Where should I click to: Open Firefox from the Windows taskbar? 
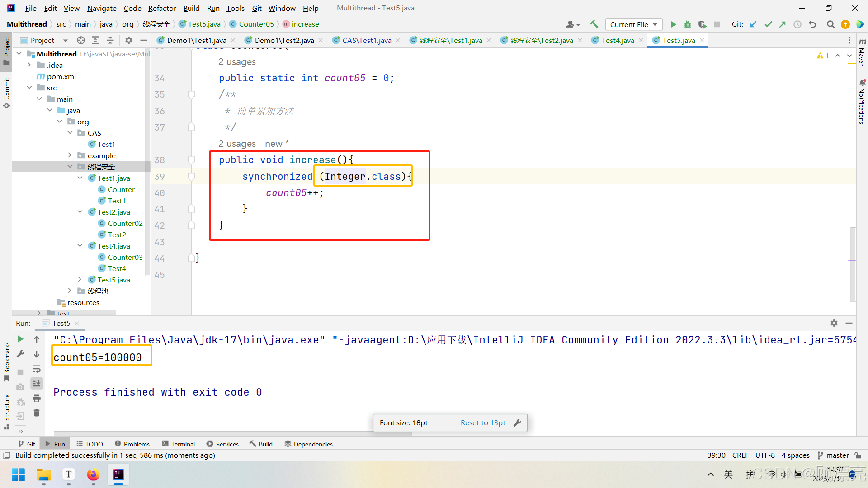pos(93,474)
